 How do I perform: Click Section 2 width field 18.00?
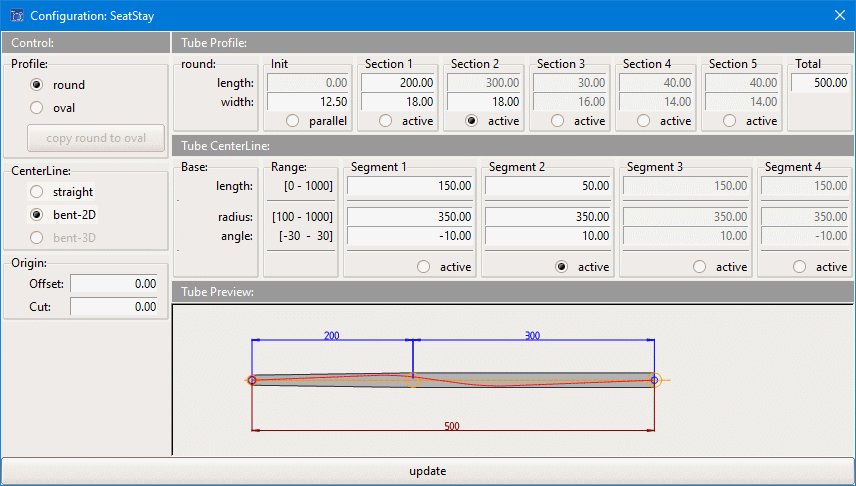[x=484, y=102]
